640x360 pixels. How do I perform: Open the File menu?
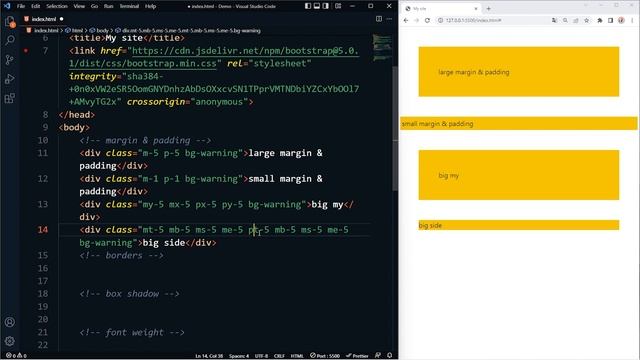21,6
